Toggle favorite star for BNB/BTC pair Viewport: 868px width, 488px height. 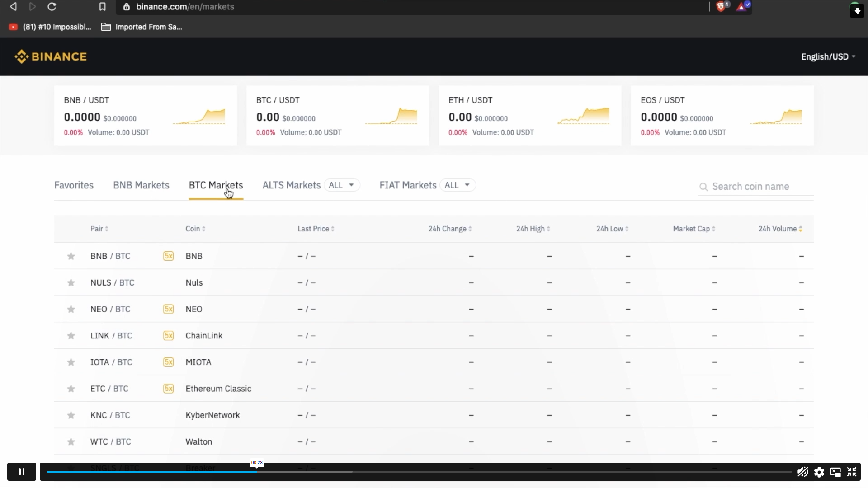(71, 256)
